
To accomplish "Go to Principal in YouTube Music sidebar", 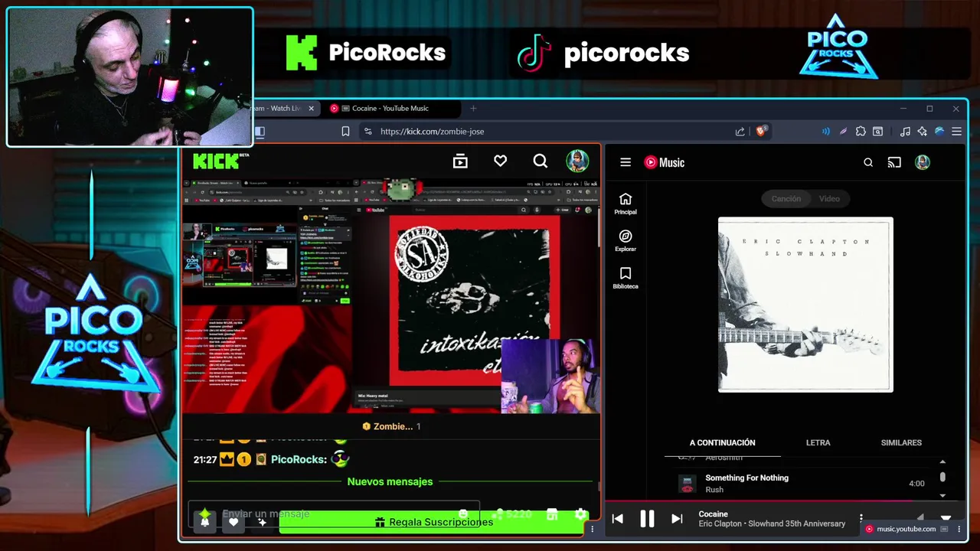I will (626, 204).
